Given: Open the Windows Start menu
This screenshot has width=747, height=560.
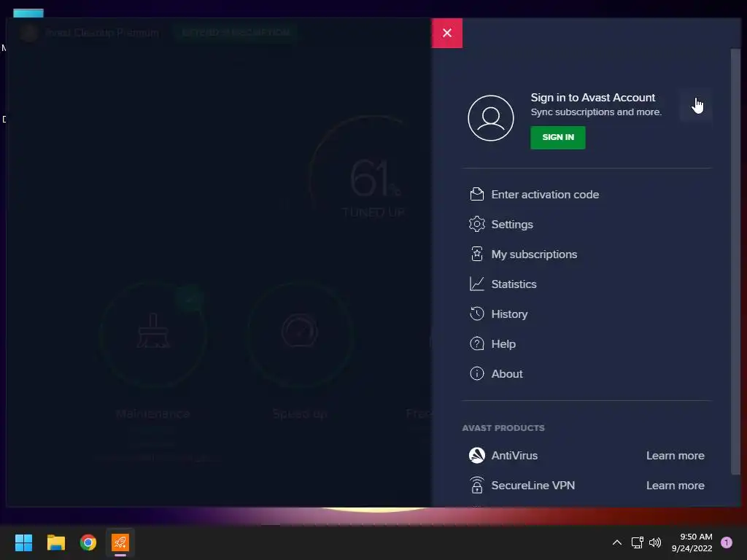Looking at the screenshot, I should [23, 542].
